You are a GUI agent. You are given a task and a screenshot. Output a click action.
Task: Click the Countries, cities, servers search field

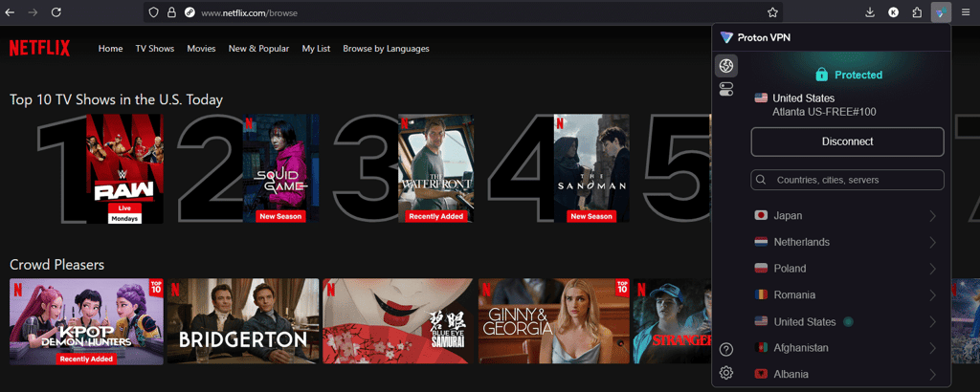click(847, 180)
